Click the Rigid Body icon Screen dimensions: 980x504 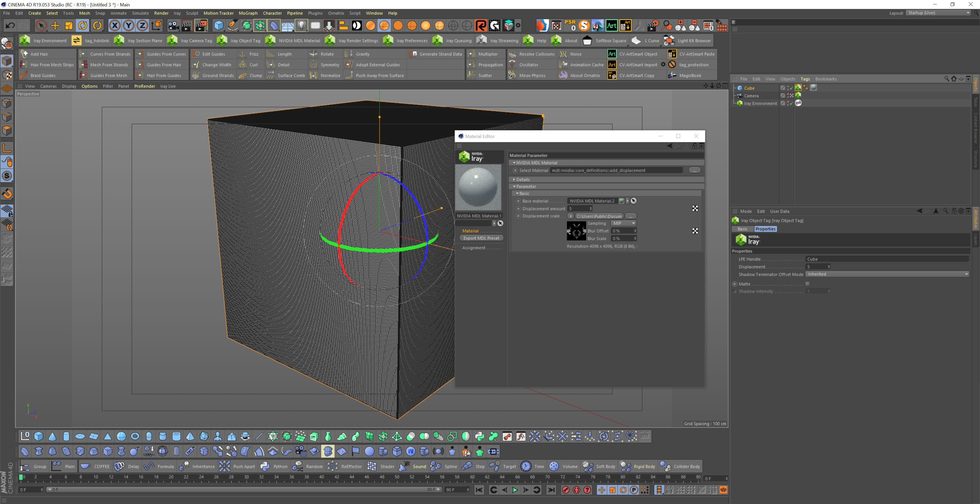coord(626,466)
